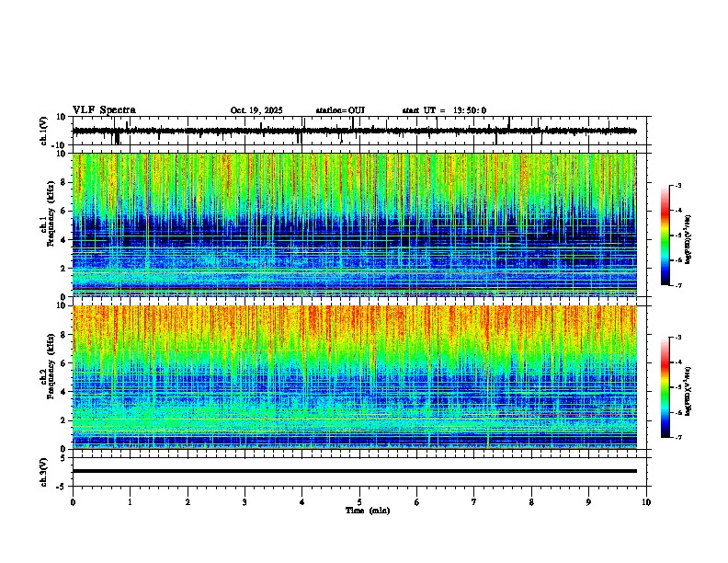Click the ch.2 spectrogram color scale bar

click(x=665, y=387)
